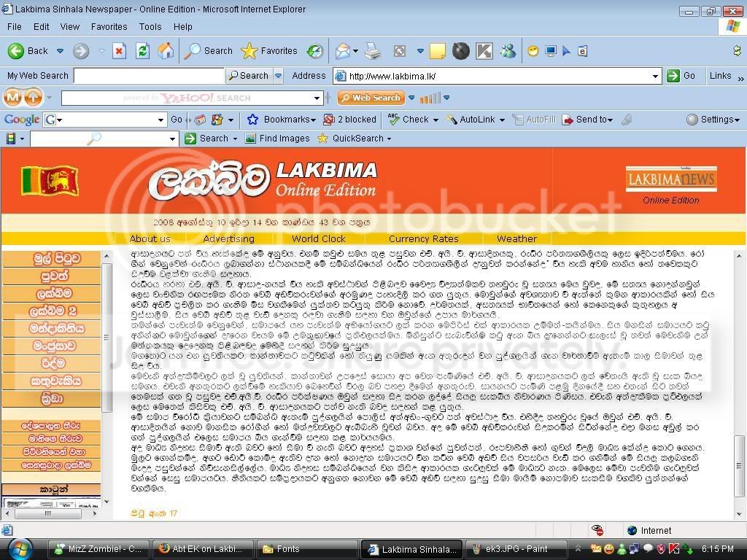Expand the Address bar URL dropdown
Viewport: 747px width, 560px height.
pos(655,76)
